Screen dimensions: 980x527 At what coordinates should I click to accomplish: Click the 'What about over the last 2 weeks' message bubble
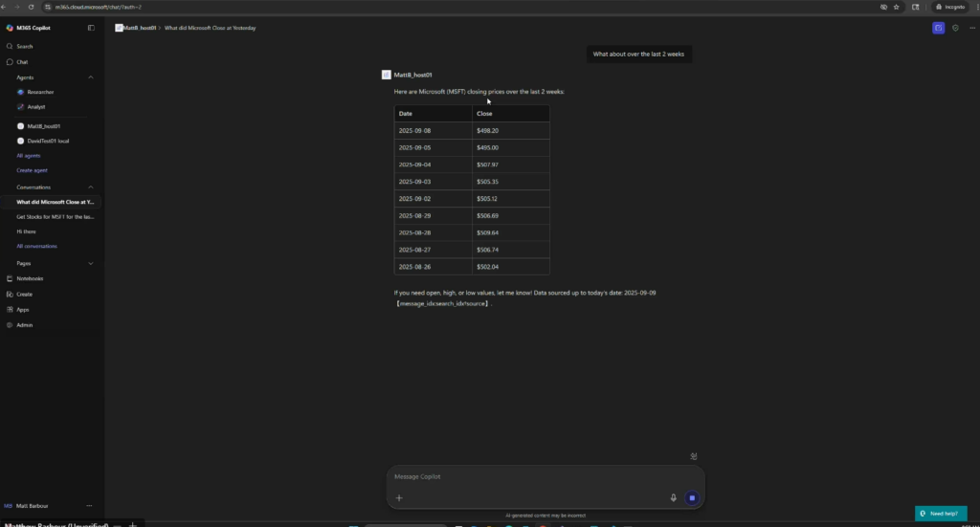coord(638,55)
